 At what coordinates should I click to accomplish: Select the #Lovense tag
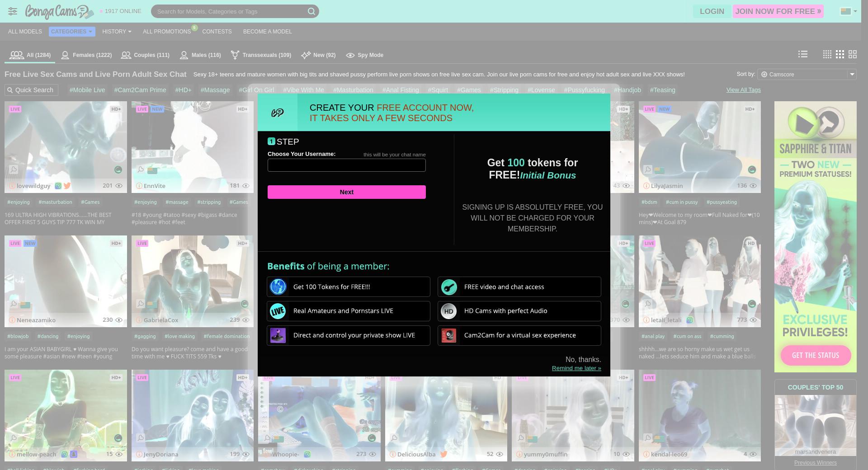(541, 90)
